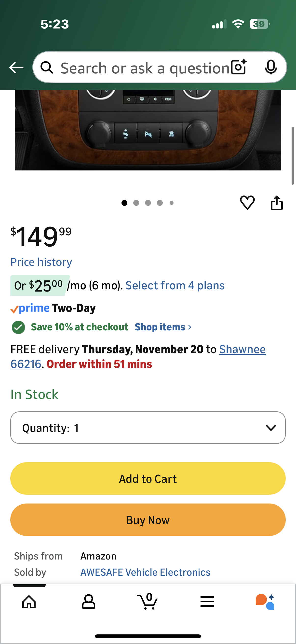Select the second image carousel dot
This screenshot has height=644, width=296.
(x=136, y=203)
